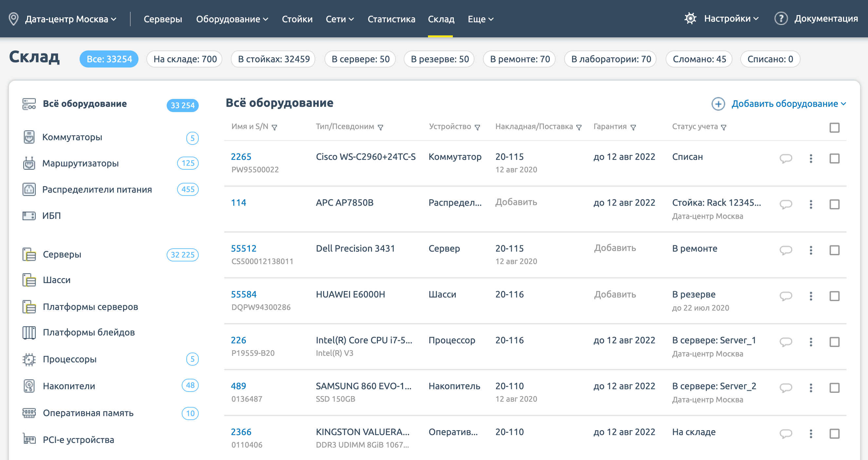Select Все: 33254 filter pill
This screenshot has width=868, height=460.
pyautogui.click(x=109, y=59)
